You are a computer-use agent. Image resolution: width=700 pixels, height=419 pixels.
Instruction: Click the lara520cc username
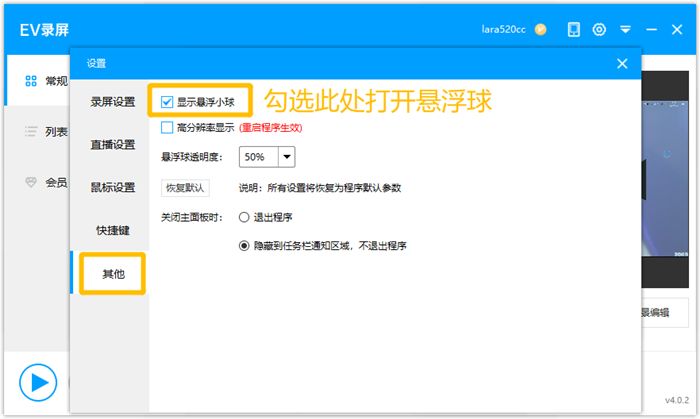(504, 29)
